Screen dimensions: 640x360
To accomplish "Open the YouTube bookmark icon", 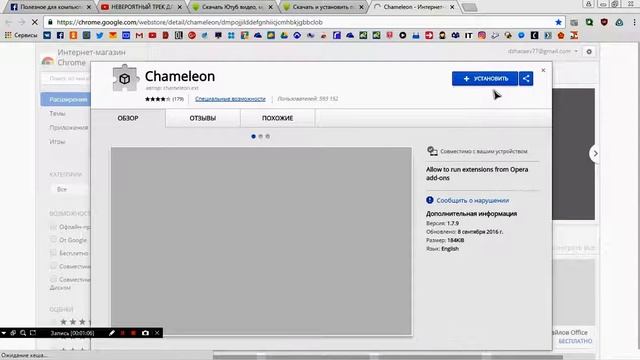I will (152, 36).
